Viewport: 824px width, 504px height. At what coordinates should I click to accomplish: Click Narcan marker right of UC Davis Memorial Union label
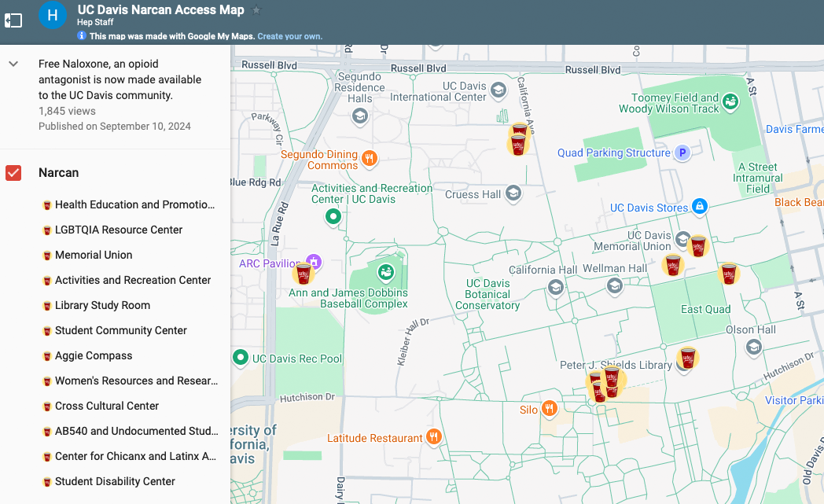698,246
